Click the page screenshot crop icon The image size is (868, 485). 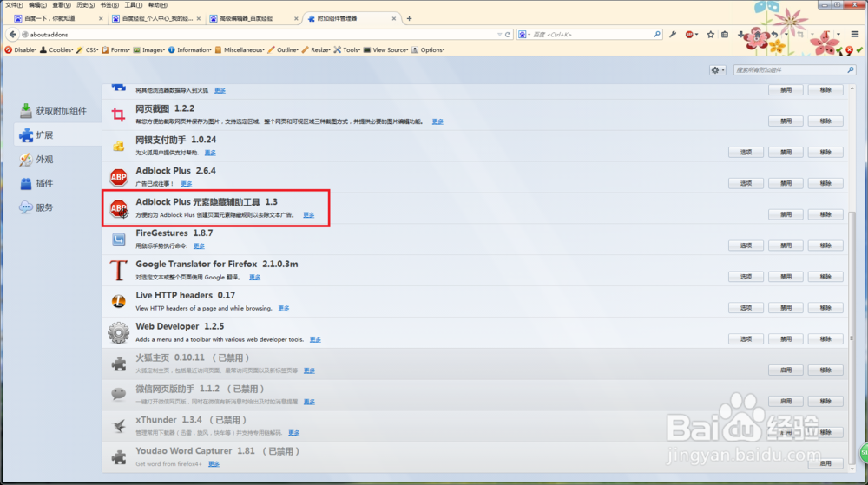click(800, 35)
